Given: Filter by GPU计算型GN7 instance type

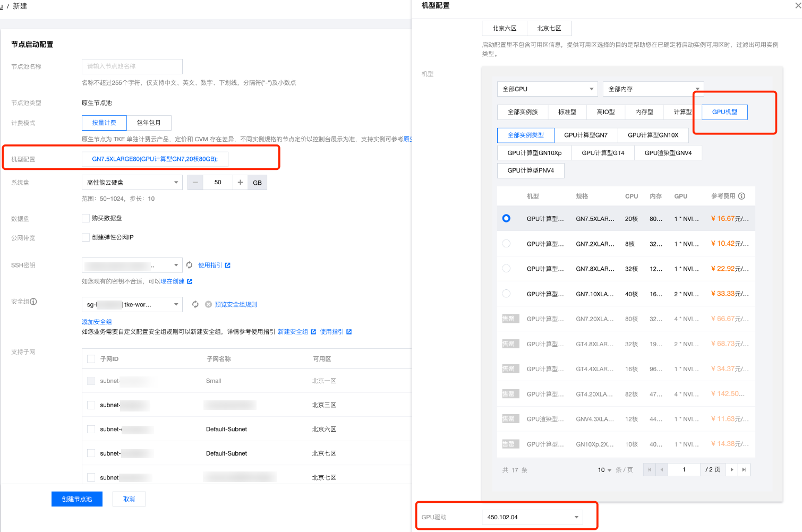Looking at the screenshot, I should click(586, 135).
